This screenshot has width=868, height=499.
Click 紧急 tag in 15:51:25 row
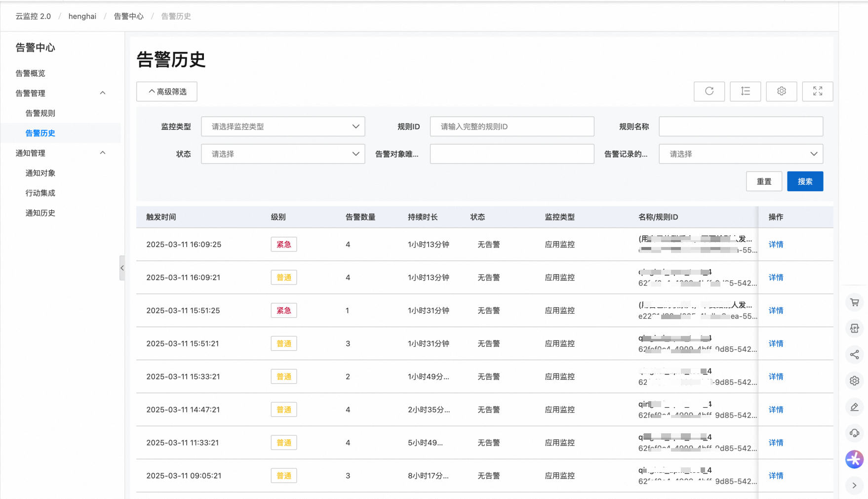point(284,311)
